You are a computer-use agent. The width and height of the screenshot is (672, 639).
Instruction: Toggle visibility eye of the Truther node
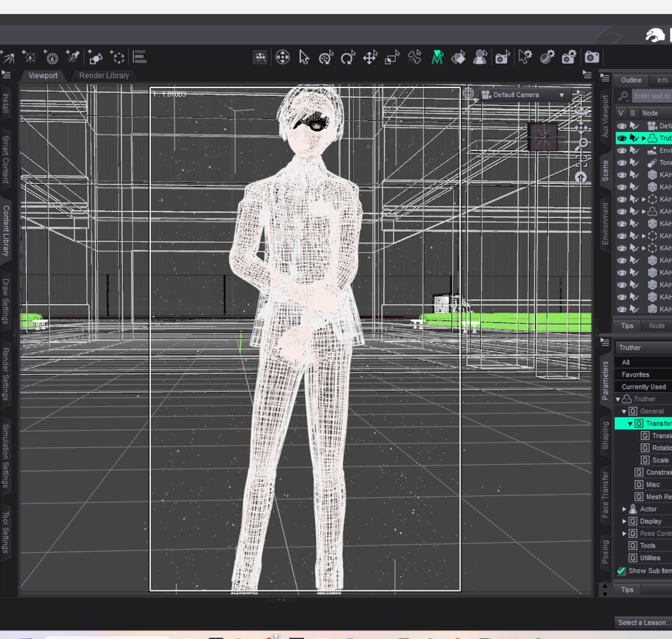pyautogui.click(x=621, y=138)
